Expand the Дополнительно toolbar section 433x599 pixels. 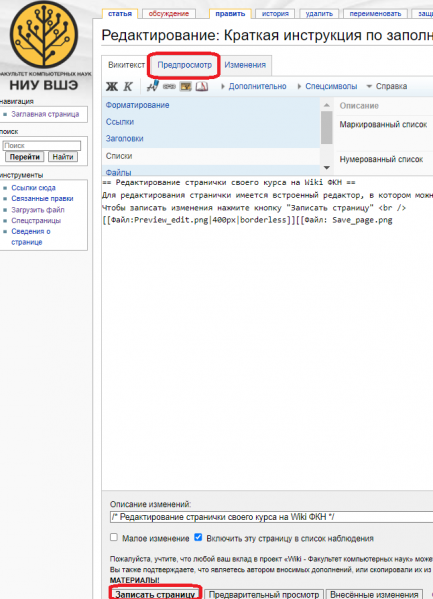254,86
